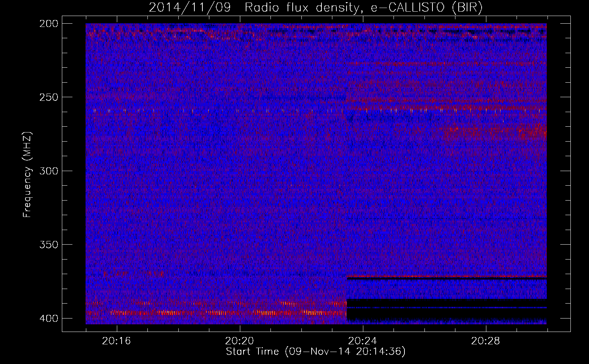Click the 300 frequency tick label
This screenshot has height=364, width=589.
[48, 171]
